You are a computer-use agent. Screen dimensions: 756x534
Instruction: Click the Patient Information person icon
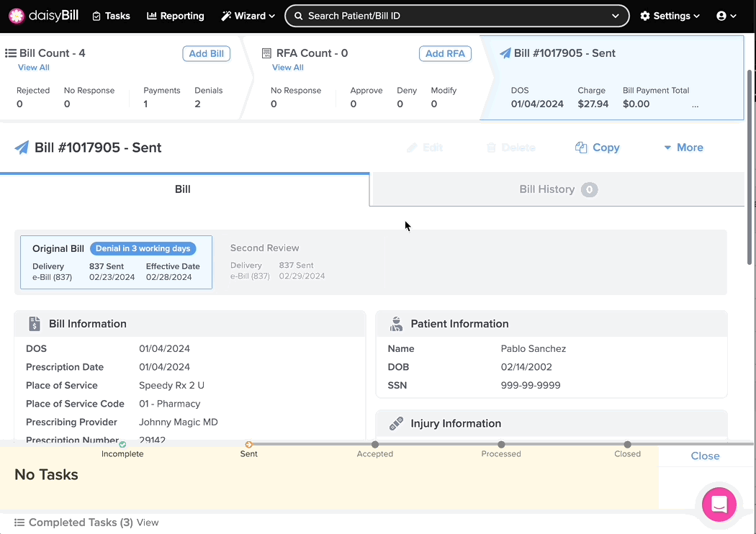[x=396, y=324]
